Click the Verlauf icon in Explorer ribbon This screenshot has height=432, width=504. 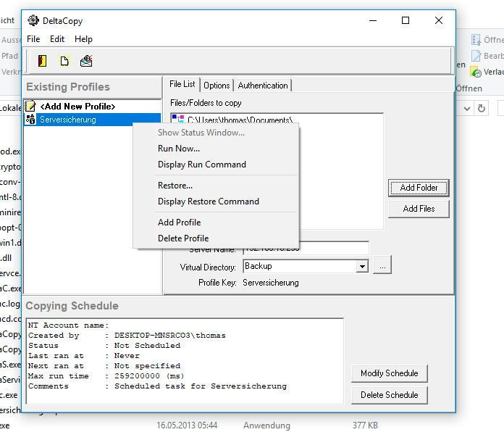coord(476,72)
